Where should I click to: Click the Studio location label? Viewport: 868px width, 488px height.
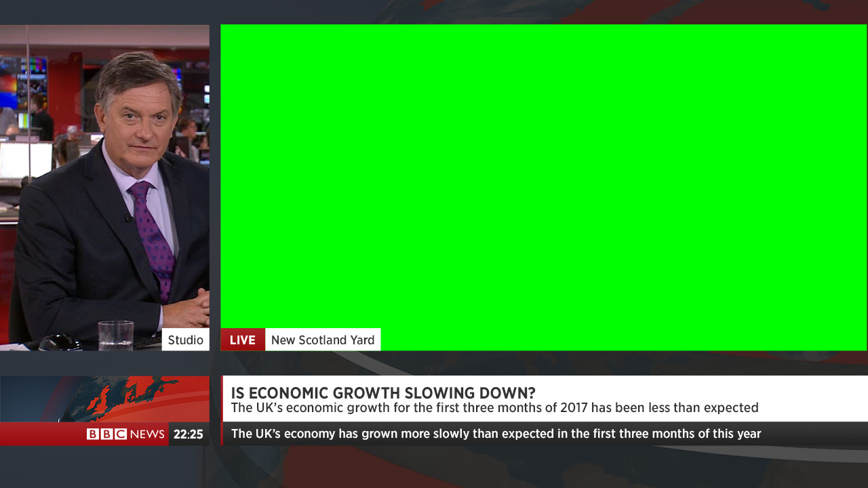tap(186, 340)
